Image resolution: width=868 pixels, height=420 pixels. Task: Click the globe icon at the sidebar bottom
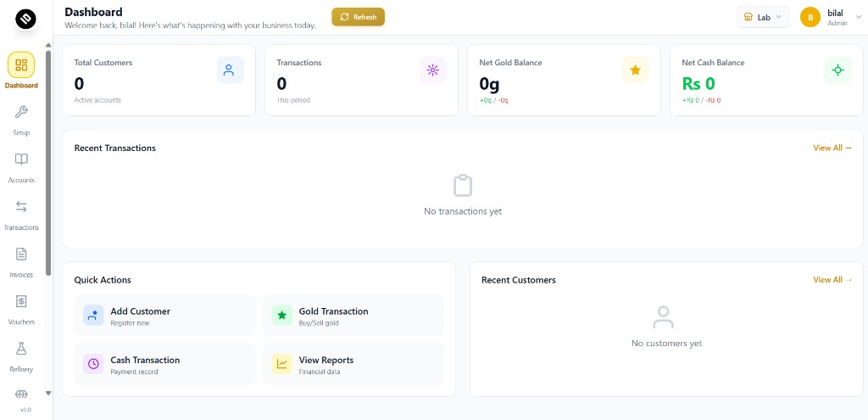click(x=21, y=395)
